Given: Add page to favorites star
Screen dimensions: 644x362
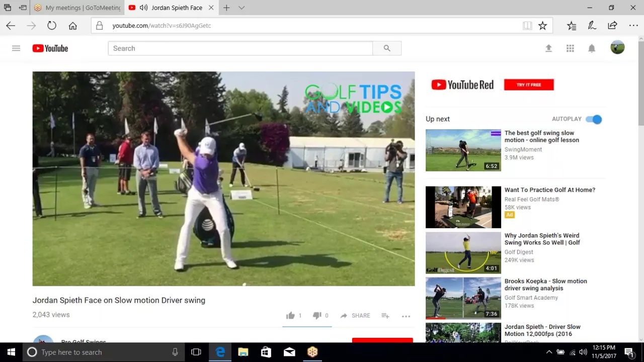Looking at the screenshot, I should (x=542, y=26).
